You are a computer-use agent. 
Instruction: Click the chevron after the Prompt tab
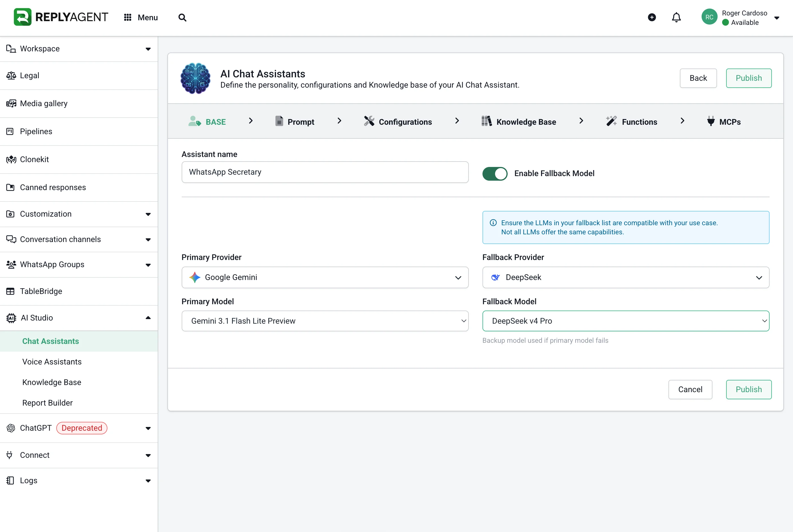[339, 121]
